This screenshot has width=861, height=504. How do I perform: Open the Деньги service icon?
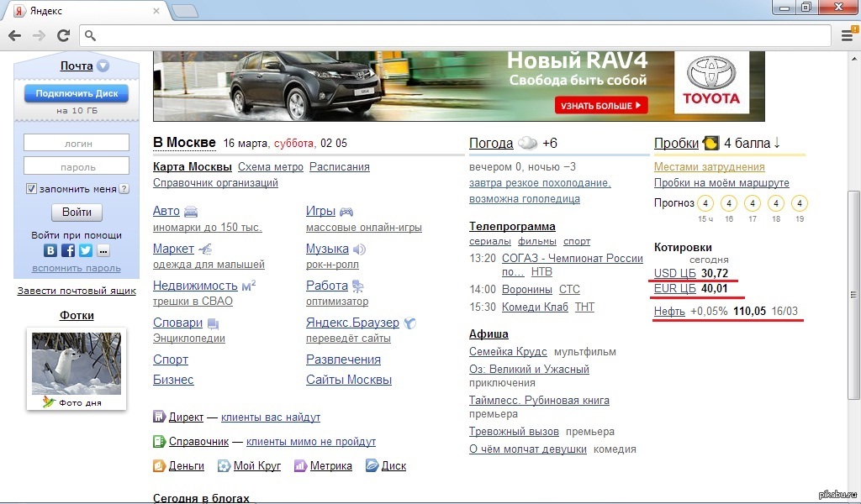[159, 466]
